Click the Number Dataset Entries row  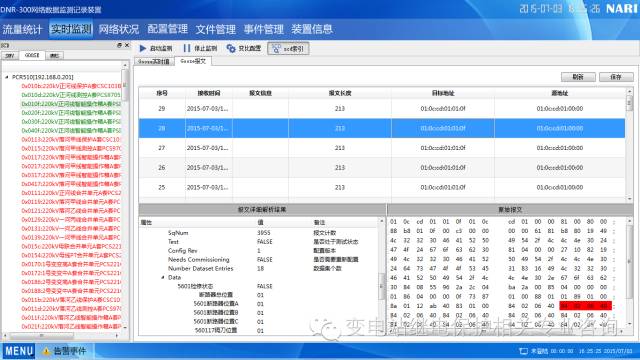259,269
